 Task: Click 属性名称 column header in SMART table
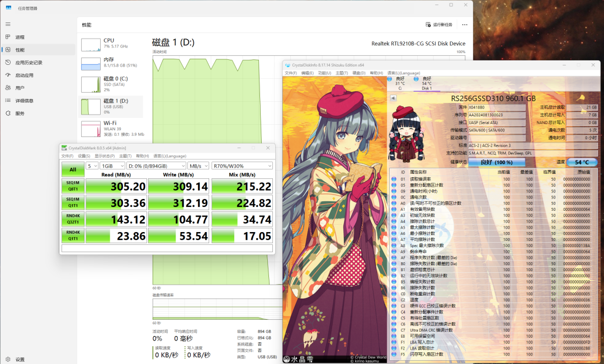[418, 172]
